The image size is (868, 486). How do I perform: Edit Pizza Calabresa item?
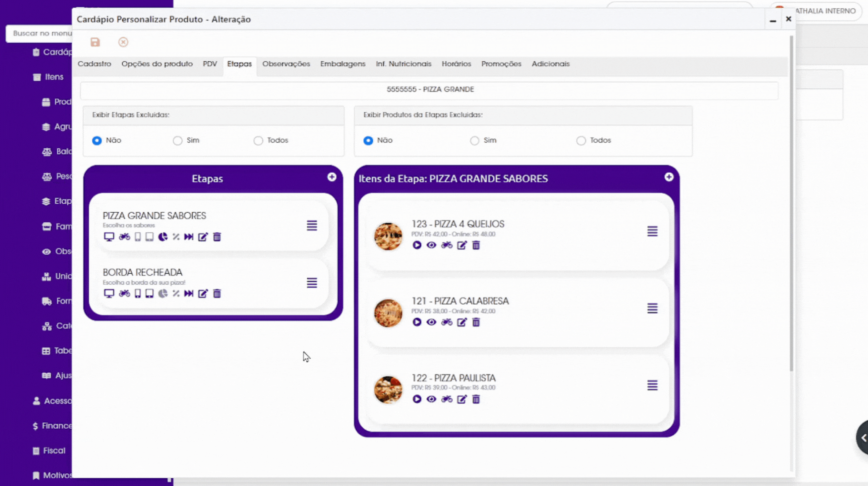462,322
